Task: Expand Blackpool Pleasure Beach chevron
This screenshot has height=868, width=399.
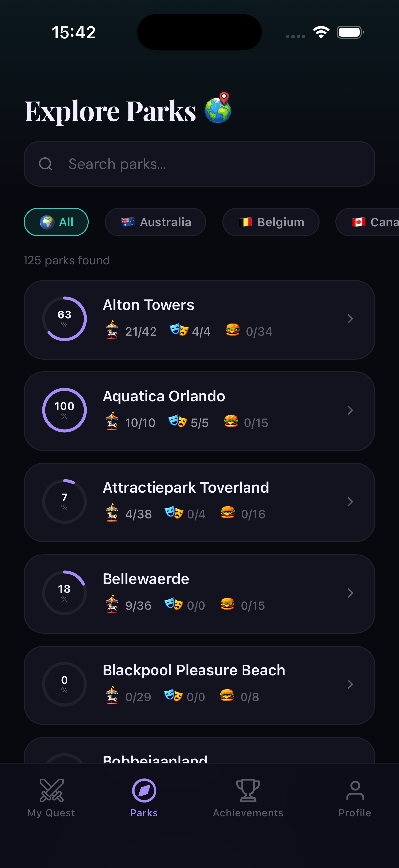Action: point(350,684)
